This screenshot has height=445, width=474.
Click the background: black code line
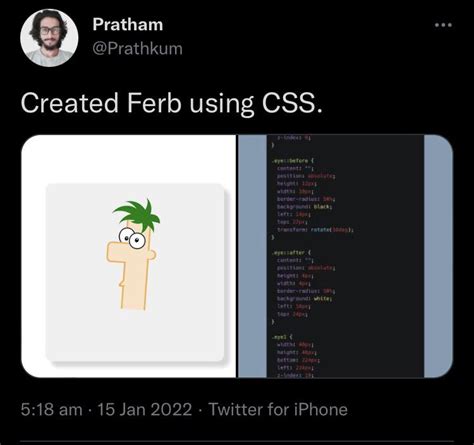pos(304,207)
